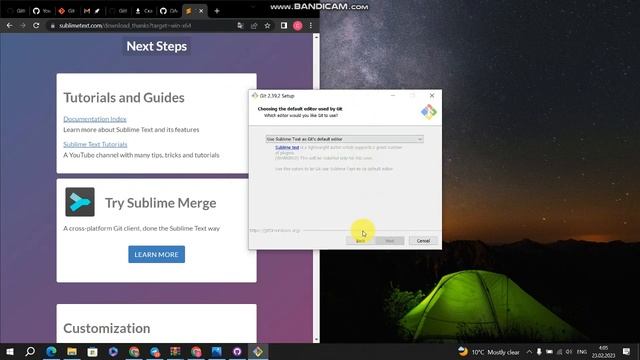
Task: Launch Microsoft Edge from the taskbar
Action: click(x=51, y=351)
